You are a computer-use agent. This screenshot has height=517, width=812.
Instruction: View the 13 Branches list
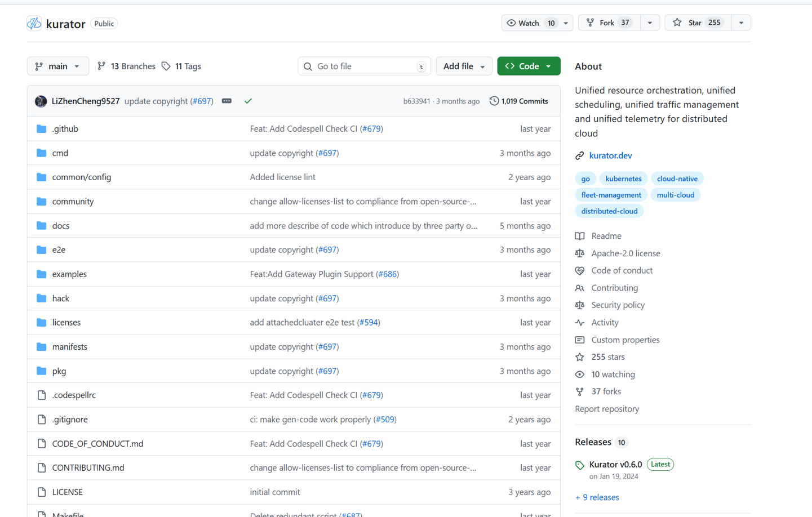[126, 66]
